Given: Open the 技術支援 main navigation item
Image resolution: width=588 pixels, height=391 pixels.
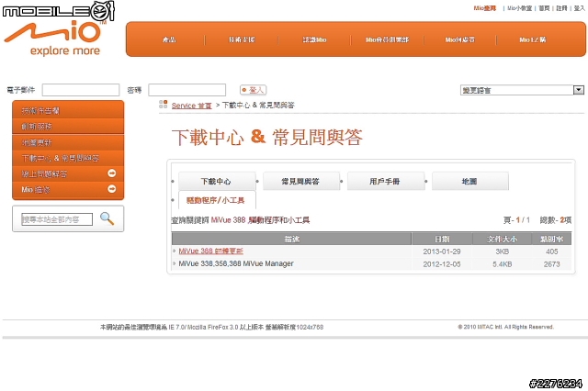Looking at the screenshot, I should tap(242, 39).
